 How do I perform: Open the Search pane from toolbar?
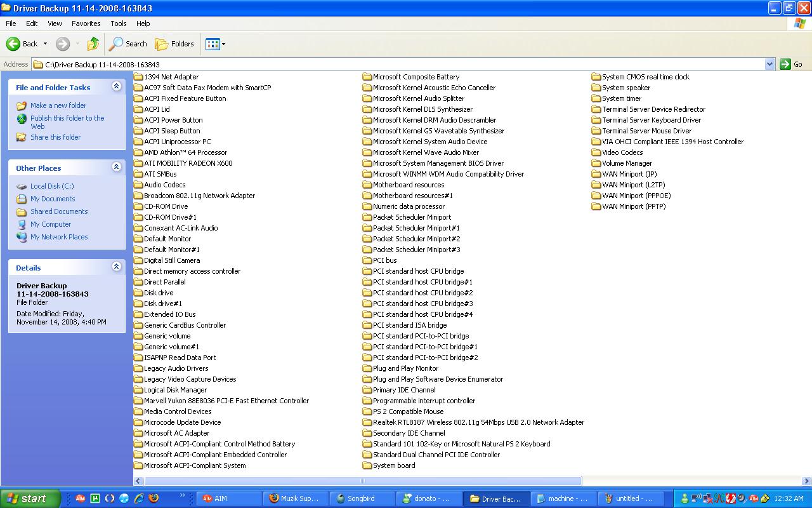(x=128, y=44)
